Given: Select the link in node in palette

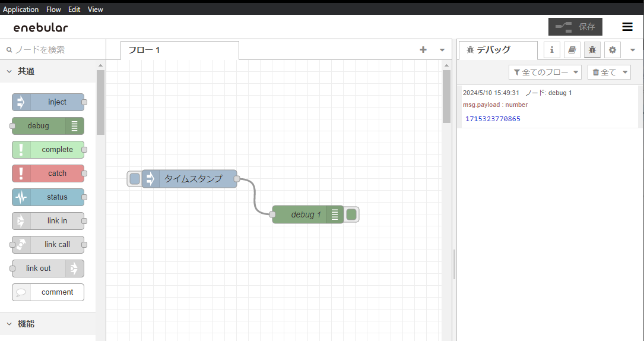Looking at the screenshot, I should (x=48, y=221).
